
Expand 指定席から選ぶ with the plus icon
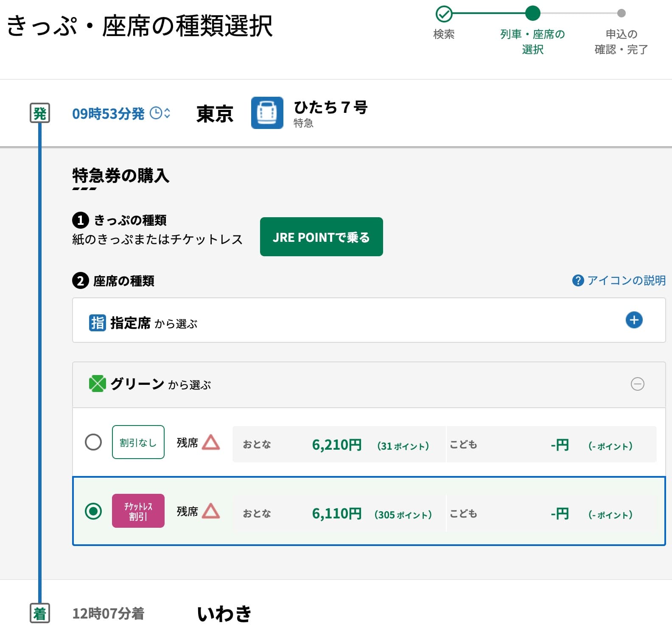click(x=634, y=320)
